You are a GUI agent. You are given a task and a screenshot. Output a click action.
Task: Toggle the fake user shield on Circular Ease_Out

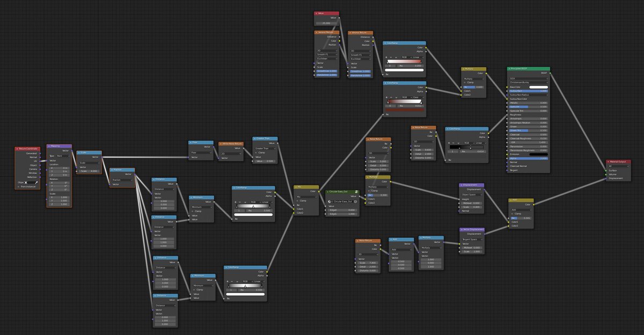tap(355, 201)
